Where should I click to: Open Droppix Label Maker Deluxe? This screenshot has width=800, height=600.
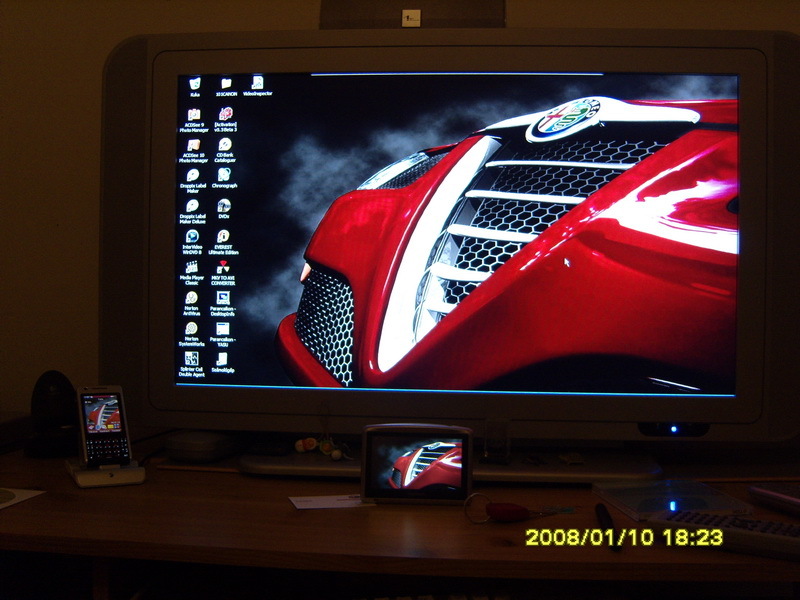tap(192, 206)
